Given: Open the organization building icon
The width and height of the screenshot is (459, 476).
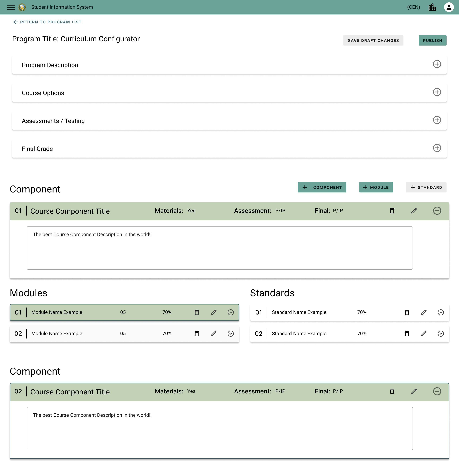Looking at the screenshot, I should (432, 7).
